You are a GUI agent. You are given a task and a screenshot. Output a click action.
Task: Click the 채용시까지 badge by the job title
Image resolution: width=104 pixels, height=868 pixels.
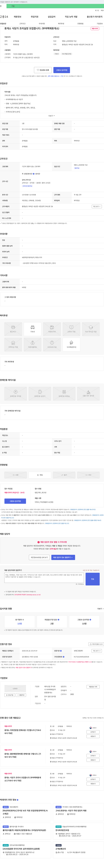[95, 29]
